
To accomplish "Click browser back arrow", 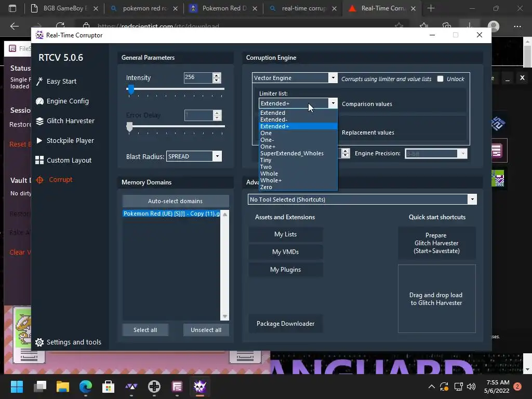I will click(x=14, y=26).
